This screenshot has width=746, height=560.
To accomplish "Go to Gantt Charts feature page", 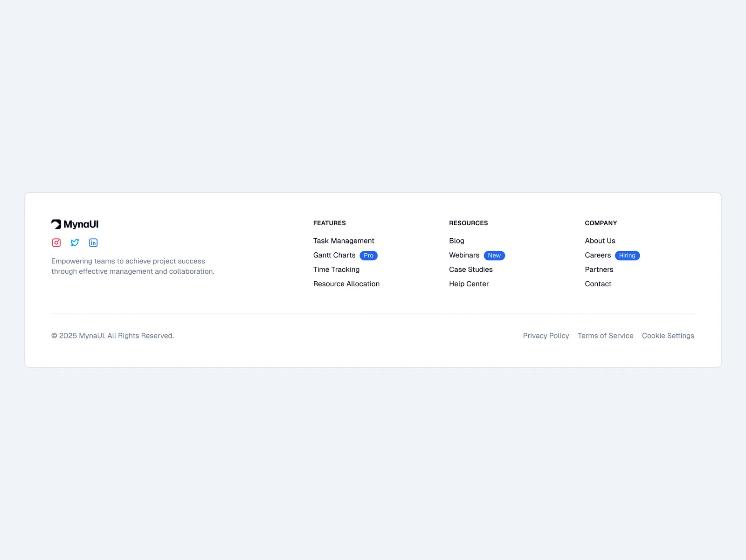I will click(334, 255).
